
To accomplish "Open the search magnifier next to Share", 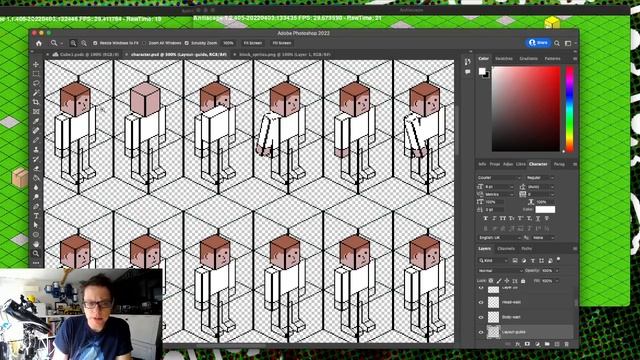I will click(x=557, y=43).
